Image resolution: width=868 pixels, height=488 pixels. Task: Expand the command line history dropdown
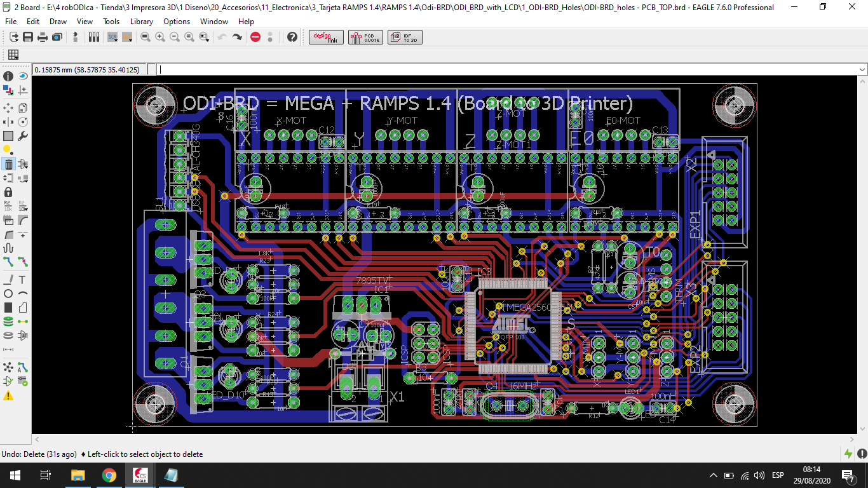tap(862, 69)
